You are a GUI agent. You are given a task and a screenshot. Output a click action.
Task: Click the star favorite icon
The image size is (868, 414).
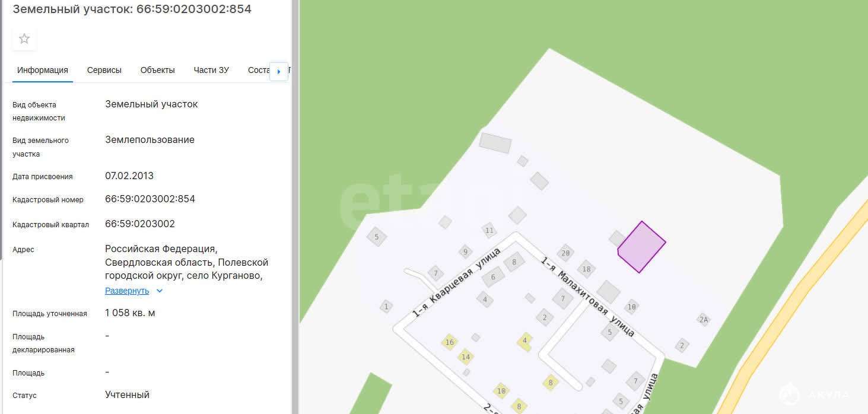point(24,39)
